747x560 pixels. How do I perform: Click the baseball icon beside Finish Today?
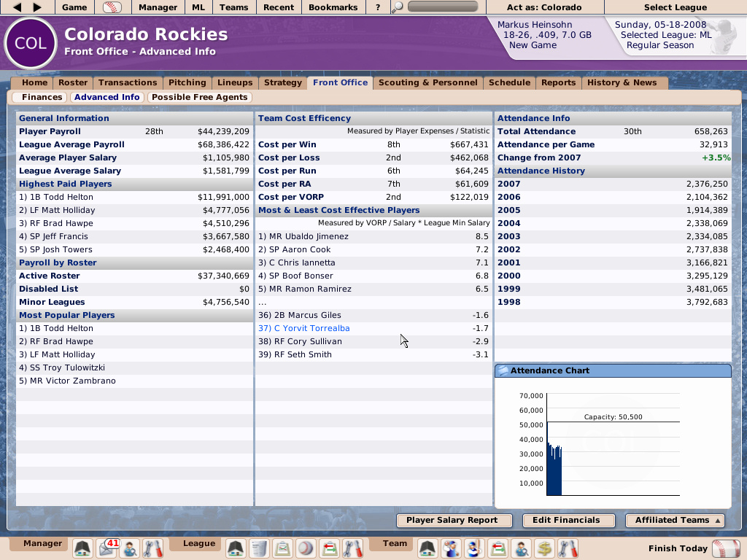[726, 548]
